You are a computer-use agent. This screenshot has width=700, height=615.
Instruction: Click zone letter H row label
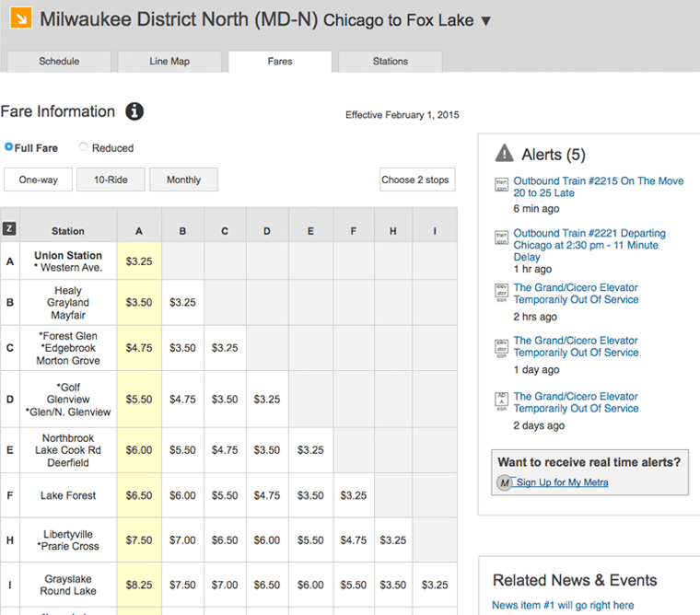click(10, 540)
